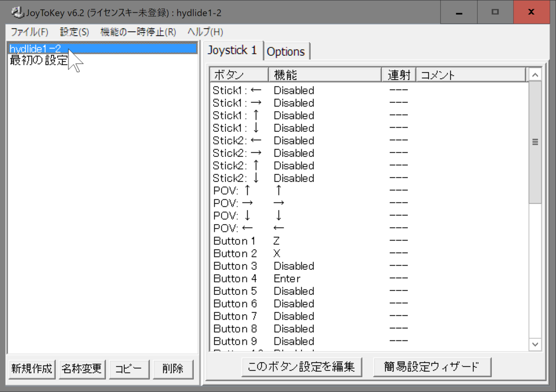The width and height of the screenshot is (556, 392).
Task: Click the scrollbar down arrow
Action: [535, 344]
